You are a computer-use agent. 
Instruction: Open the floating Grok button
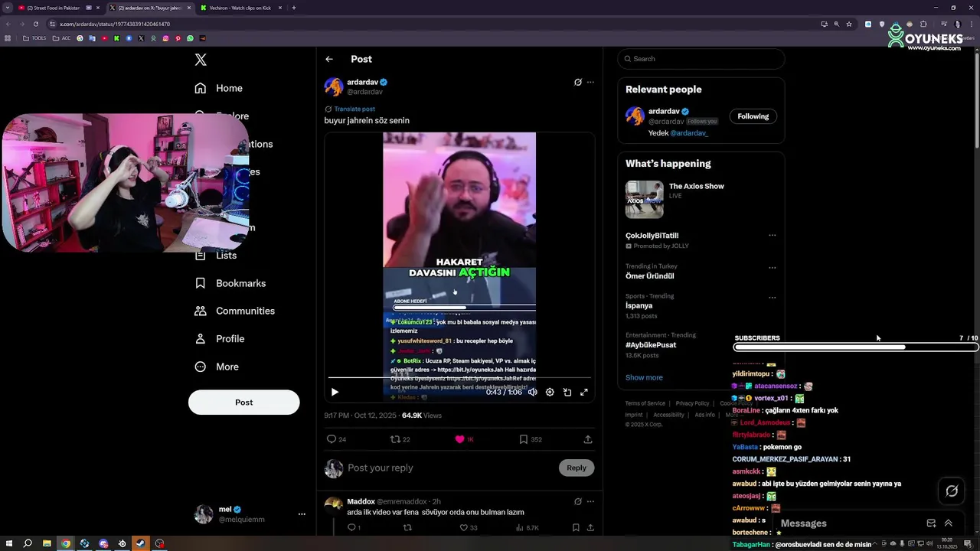(x=952, y=491)
